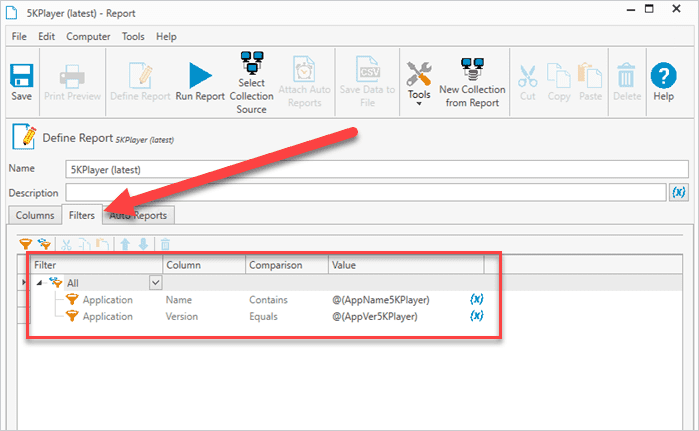This screenshot has width=699, height=431.
Task: Minimize the report window
Action: 630,10
